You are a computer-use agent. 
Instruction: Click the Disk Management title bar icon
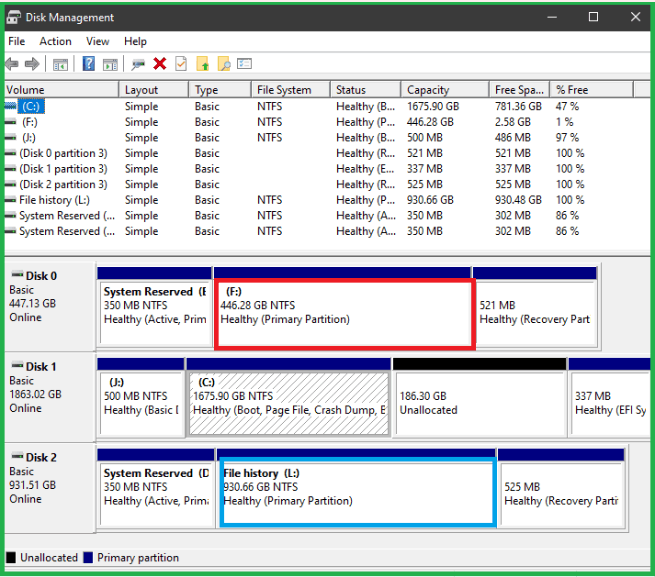click(13, 17)
